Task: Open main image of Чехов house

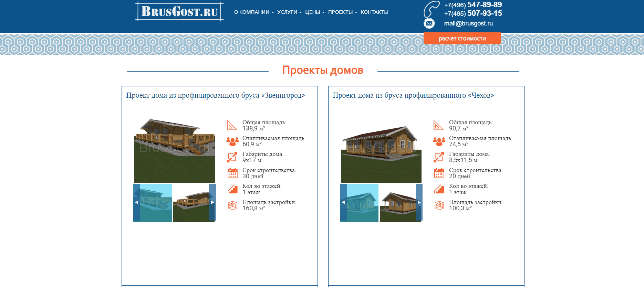Action: click(x=381, y=150)
